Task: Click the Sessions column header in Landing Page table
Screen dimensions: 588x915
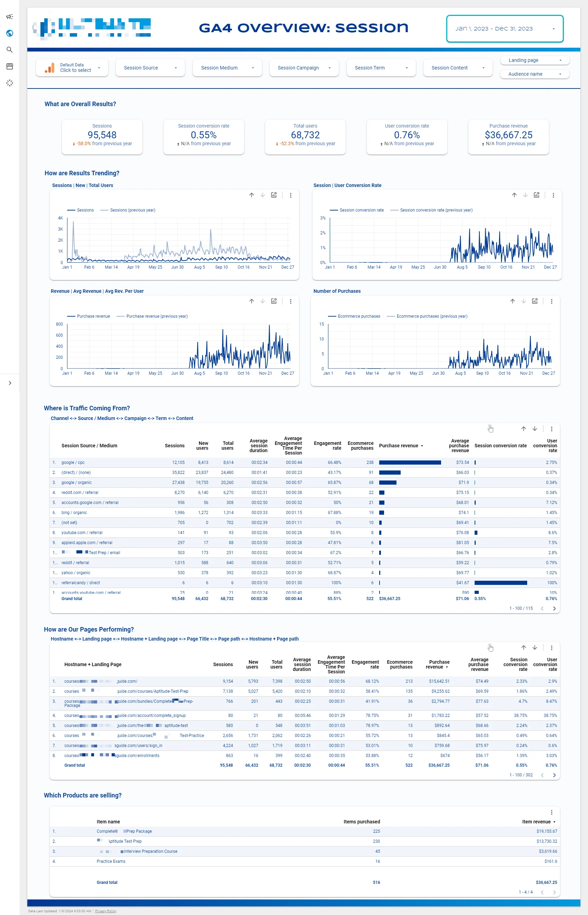Action: 223,664
